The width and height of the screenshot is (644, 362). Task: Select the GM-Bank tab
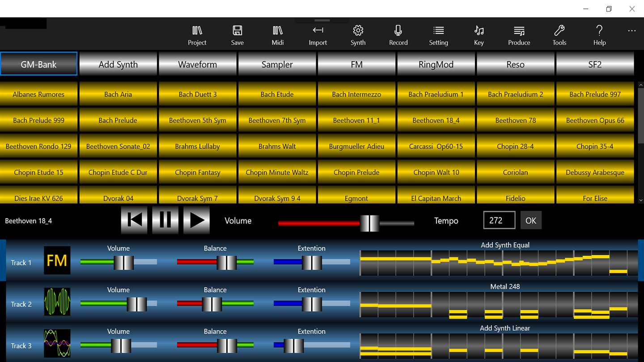(38, 64)
